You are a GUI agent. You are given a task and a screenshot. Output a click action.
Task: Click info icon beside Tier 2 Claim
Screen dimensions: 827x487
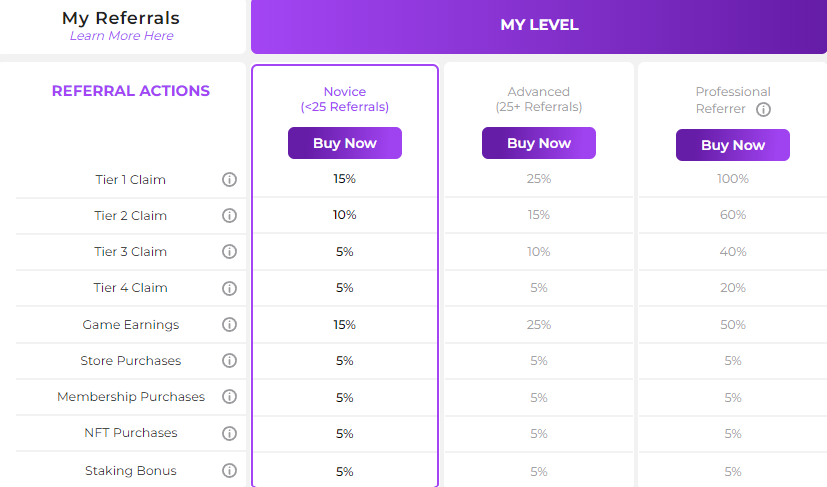[x=229, y=215]
